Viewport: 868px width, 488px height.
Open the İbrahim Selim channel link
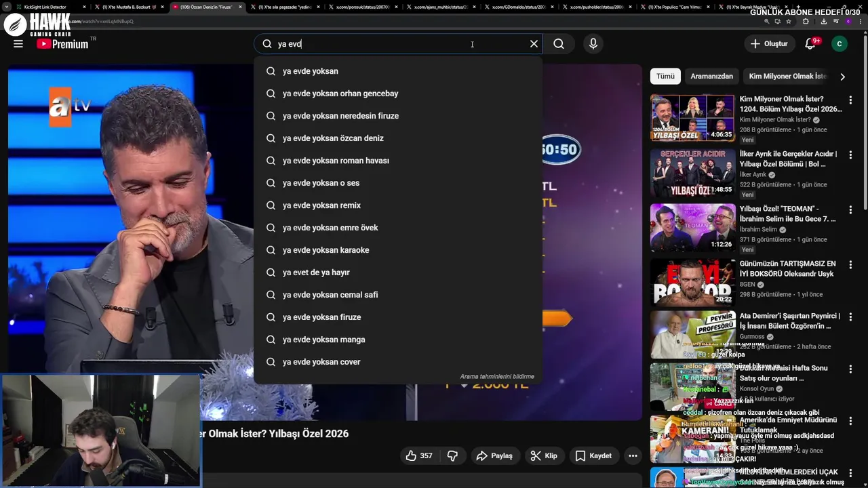(758, 230)
